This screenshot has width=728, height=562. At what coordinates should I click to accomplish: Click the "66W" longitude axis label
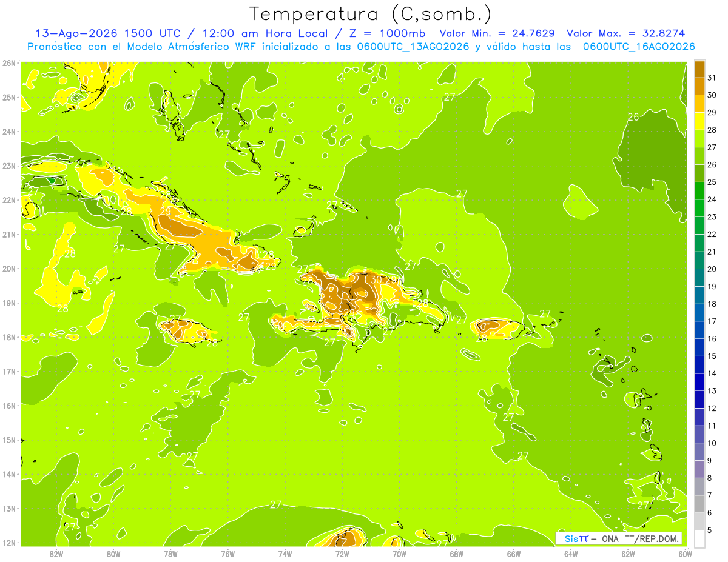tap(513, 554)
